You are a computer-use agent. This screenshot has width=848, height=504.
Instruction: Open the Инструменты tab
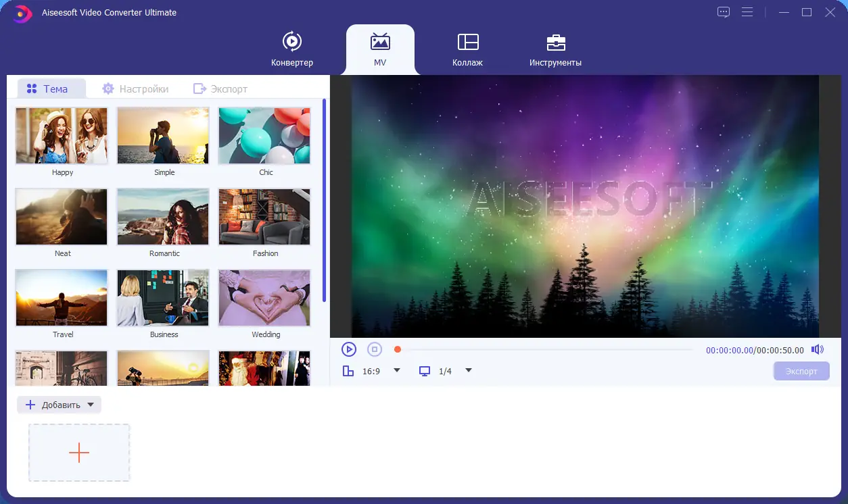(555, 49)
